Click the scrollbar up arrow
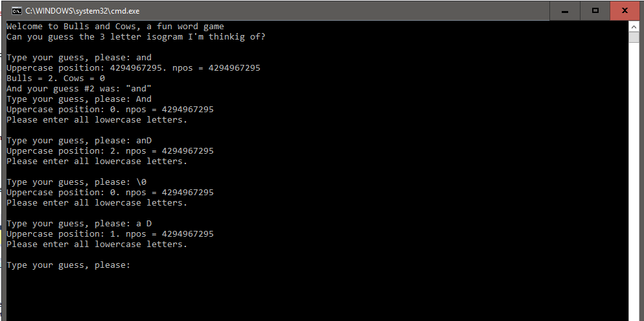The width and height of the screenshot is (644, 321). [x=634, y=28]
